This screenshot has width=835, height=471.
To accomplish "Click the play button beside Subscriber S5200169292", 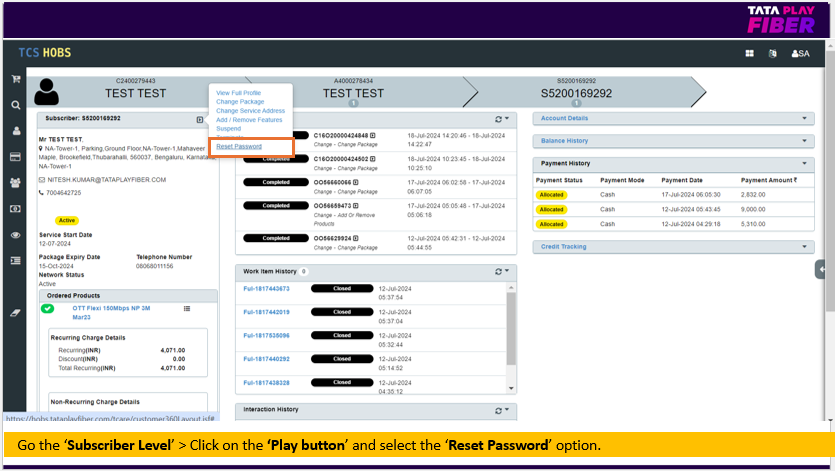I will (x=200, y=119).
